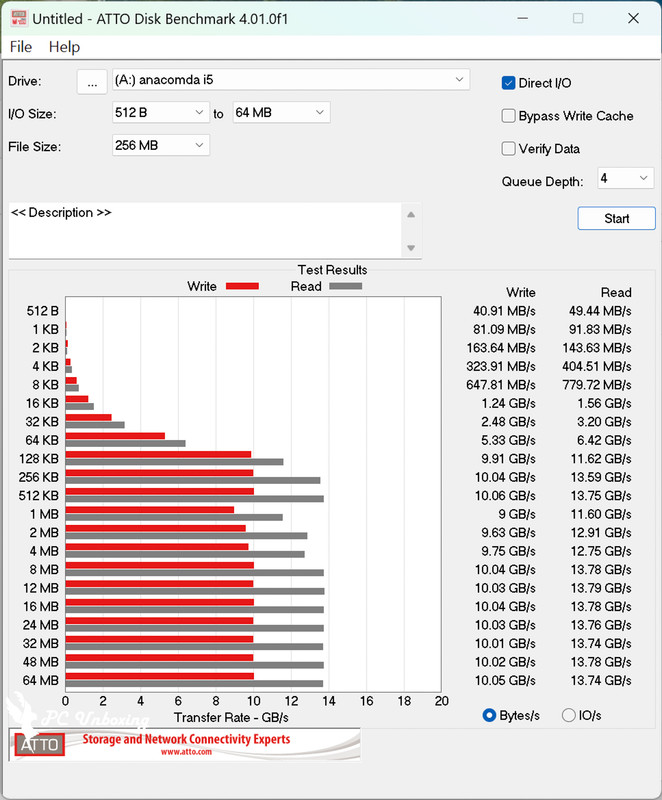The image size is (662, 800).
Task: Click the 5.33 GB/s write value
Action: [x=508, y=440]
